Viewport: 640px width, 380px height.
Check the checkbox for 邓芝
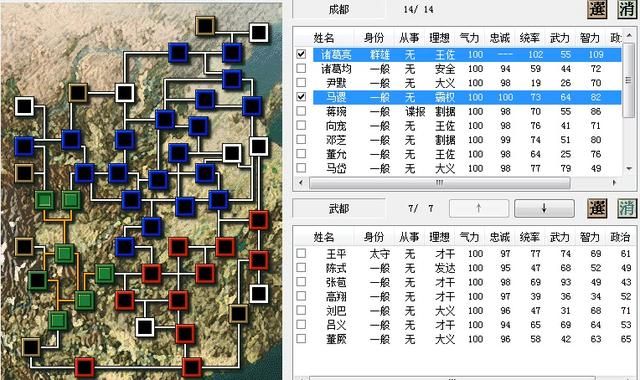(301, 140)
